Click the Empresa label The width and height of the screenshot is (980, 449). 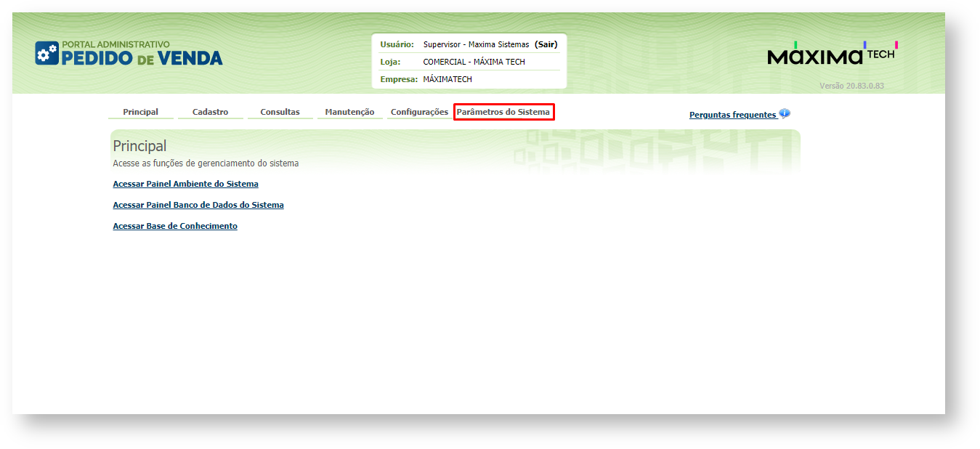399,79
